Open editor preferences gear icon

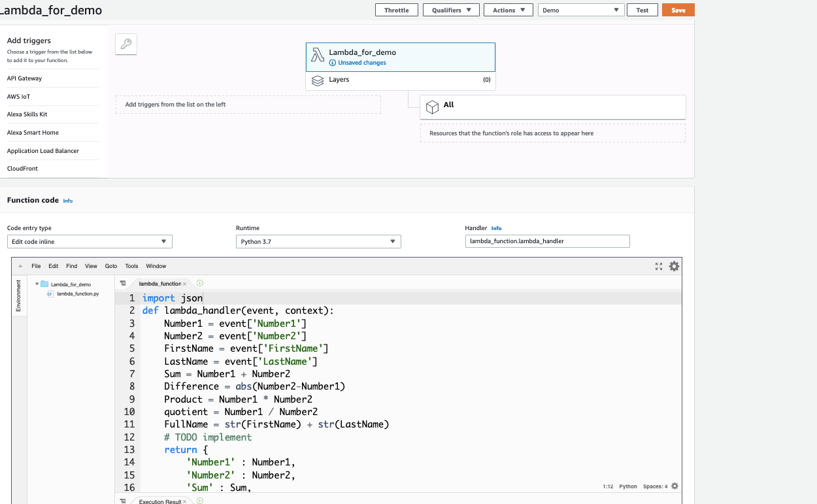pos(675,266)
